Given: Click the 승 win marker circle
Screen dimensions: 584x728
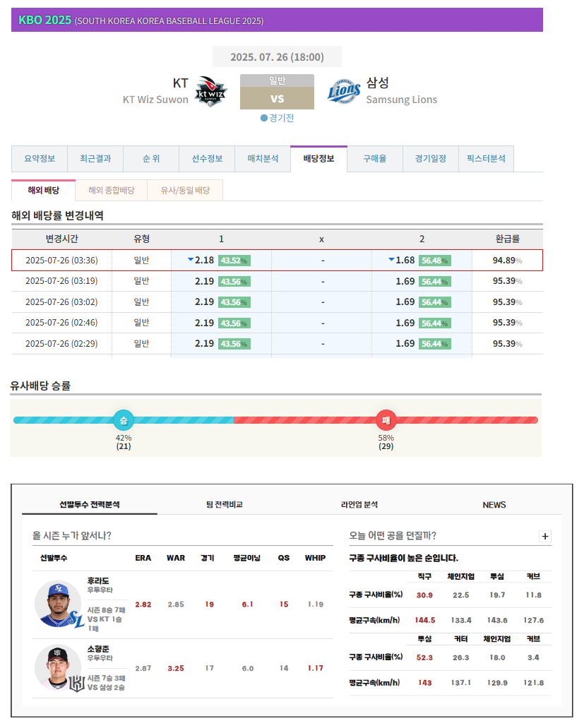Looking at the screenshot, I should [x=124, y=420].
